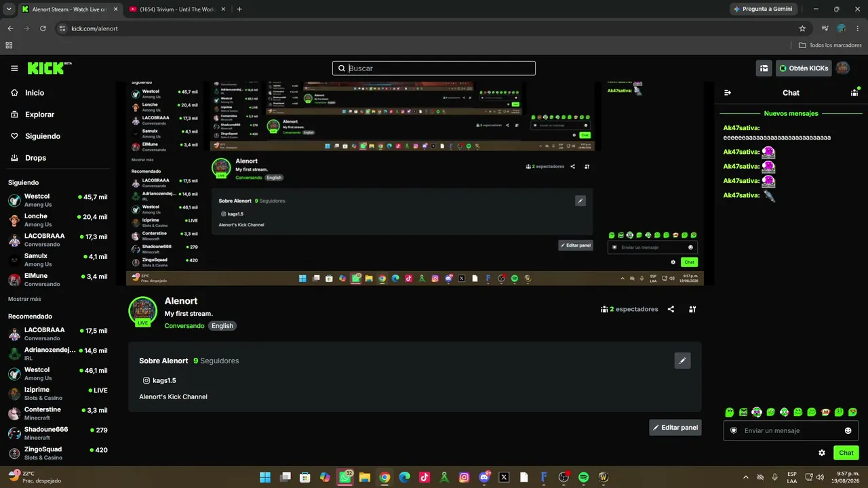The width and height of the screenshot is (868, 488).
Task: Open File Explorer from the taskbar
Action: point(365,477)
